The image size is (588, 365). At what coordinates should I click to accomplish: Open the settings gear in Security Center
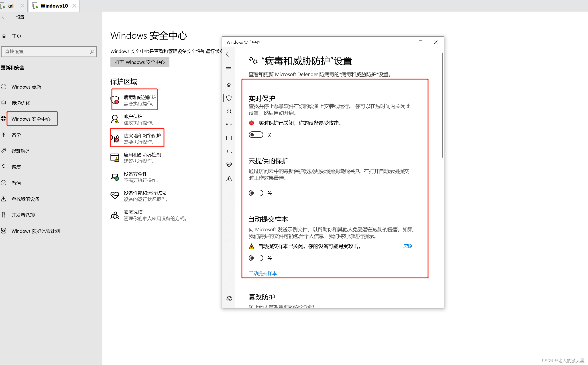pyautogui.click(x=229, y=299)
